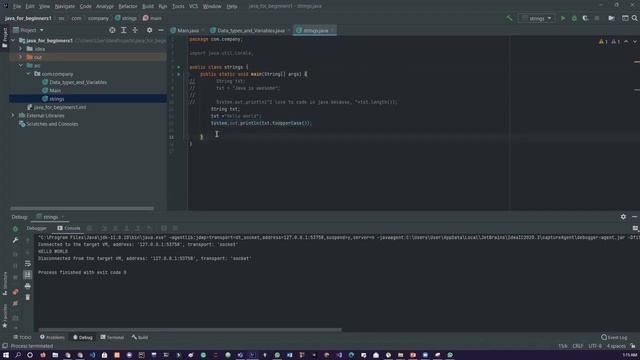640x360 pixels.
Task: Click the strings breadcrumb in navigation bar
Action: [126, 18]
